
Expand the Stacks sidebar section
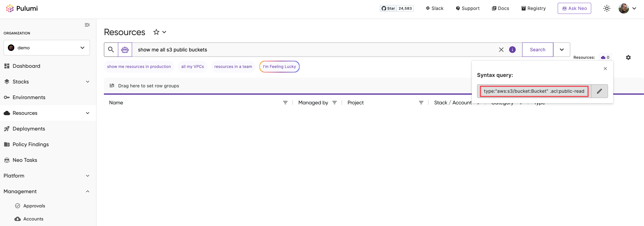click(87, 82)
